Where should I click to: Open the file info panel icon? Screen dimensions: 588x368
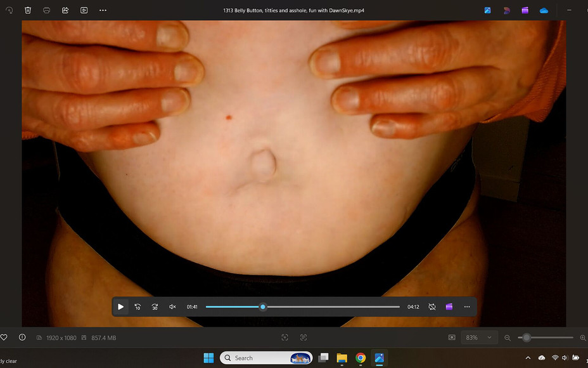pyautogui.click(x=22, y=338)
